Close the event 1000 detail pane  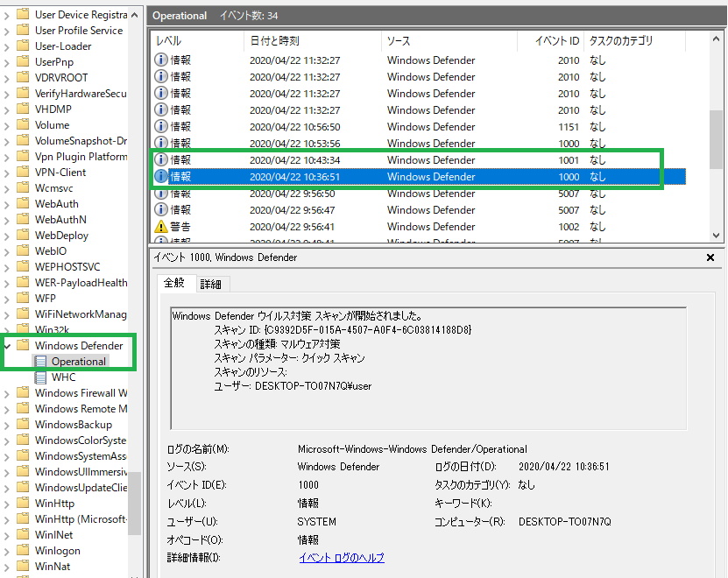click(x=710, y=257)
